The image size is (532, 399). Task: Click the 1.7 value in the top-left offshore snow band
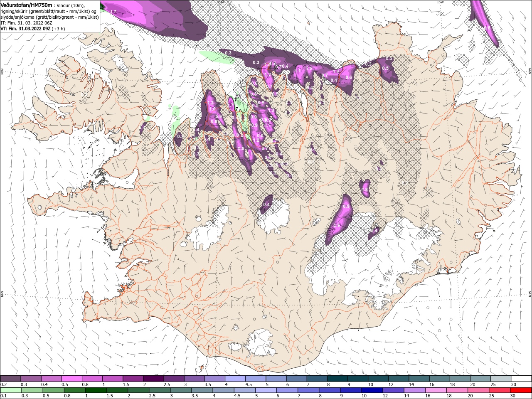(113, 12)
